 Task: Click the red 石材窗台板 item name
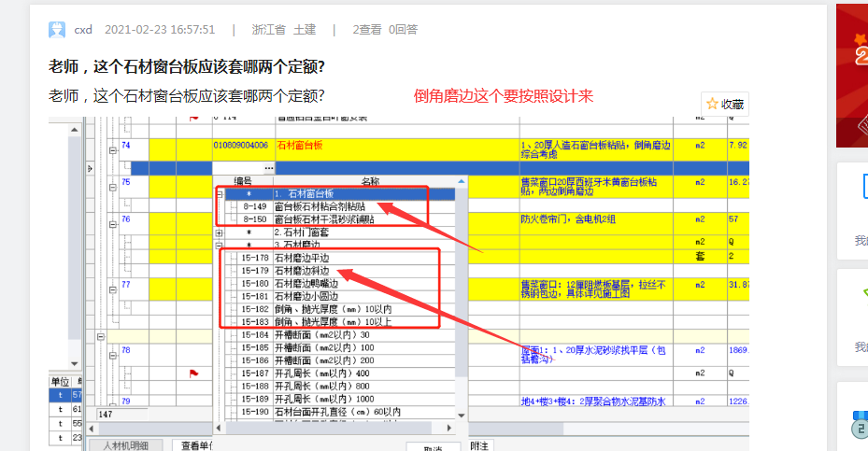tap(300, 145)
